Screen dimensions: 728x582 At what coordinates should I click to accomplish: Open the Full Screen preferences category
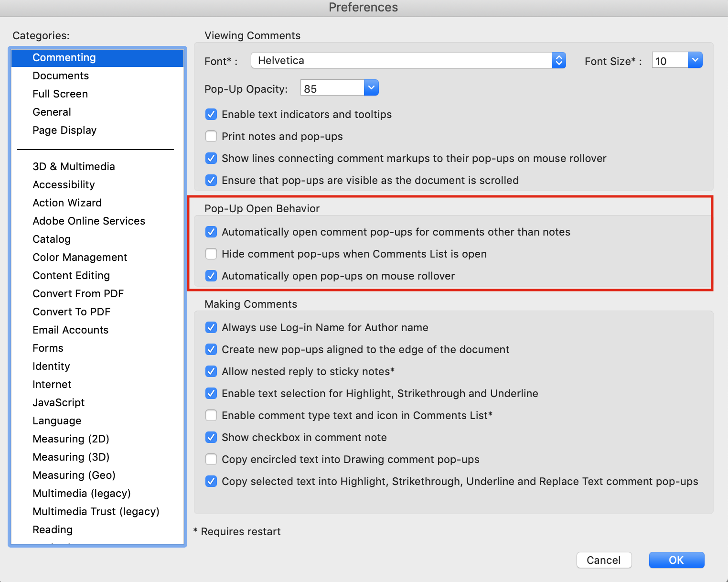coord(60,94)
